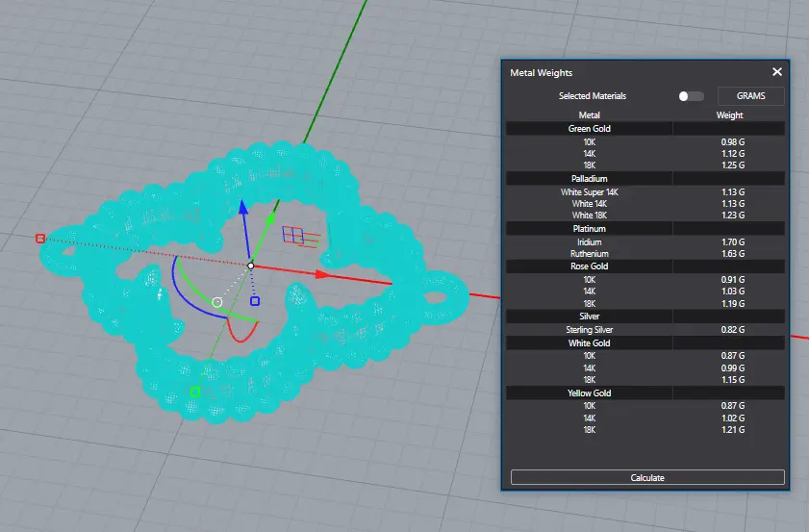Click the GRAMS unit button
Viewport: 809px width, 532px height.
[750, 96]
